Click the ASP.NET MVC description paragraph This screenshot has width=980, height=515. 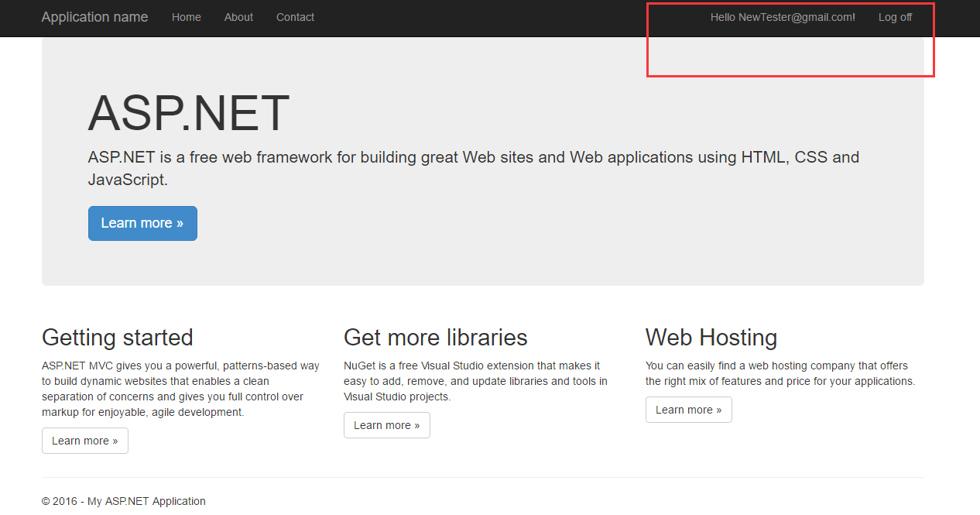point(180,389)
